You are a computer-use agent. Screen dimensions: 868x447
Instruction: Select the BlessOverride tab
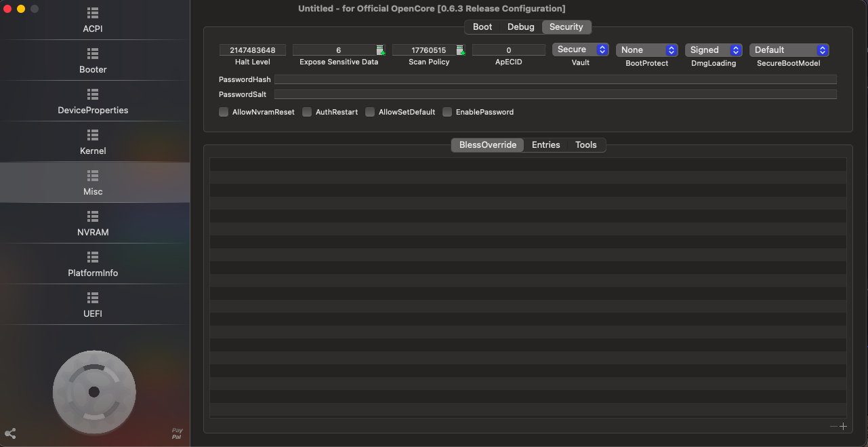(x=488, y=144)
